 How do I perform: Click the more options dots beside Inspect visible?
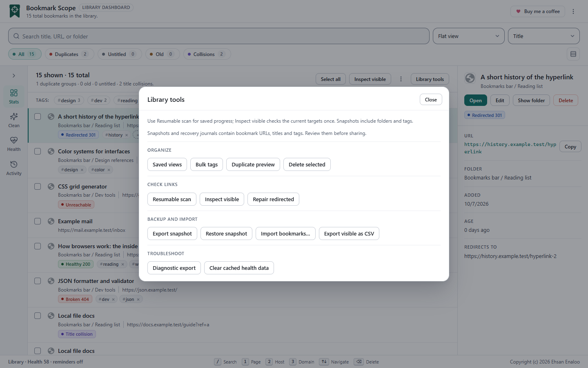pyautogui.click(x=401, y=79)
